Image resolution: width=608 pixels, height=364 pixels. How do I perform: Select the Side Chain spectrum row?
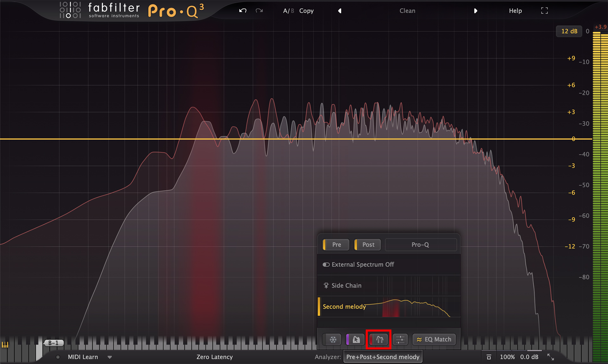389,286
